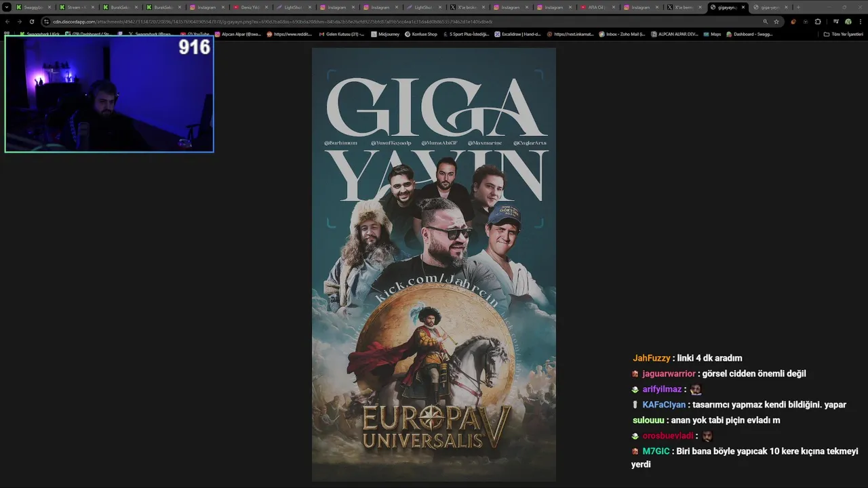Screen dimensions: 868x488
Task: Click the arifyilmaz username in chat
Action: pyautogui.click(x=662, y=389)
